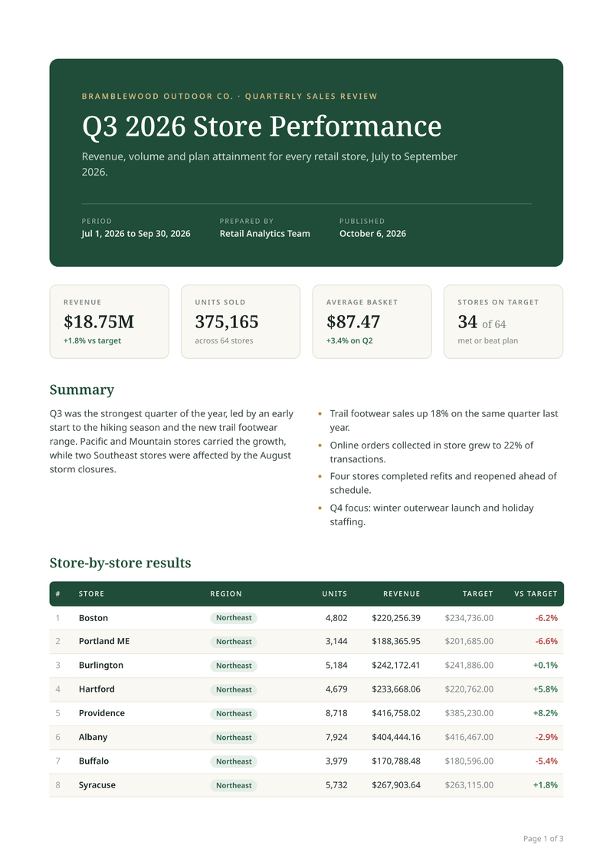Image resolution: width=613 pixels, height=868 pixels.
Task: Click the "Online orders collected in store" bullet
Action: [x=431, y=452]
